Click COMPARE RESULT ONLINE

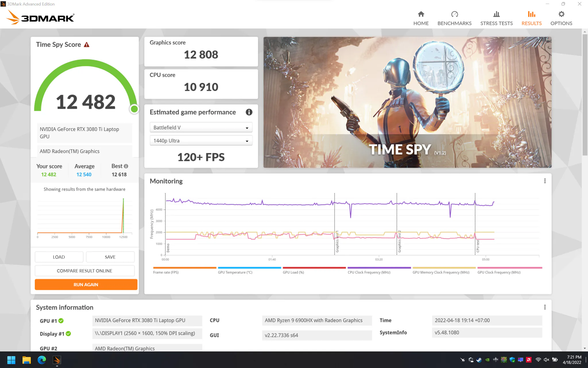point(84,271)
